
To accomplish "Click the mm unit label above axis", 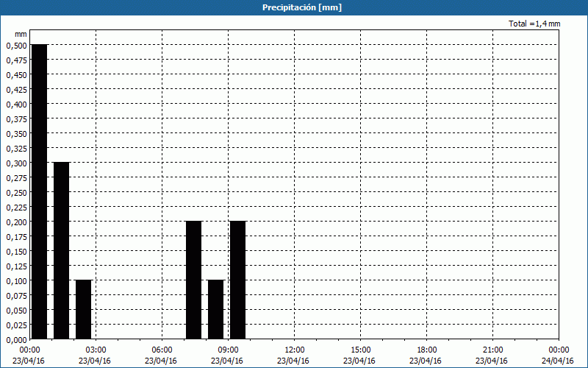I will (21, 34).
